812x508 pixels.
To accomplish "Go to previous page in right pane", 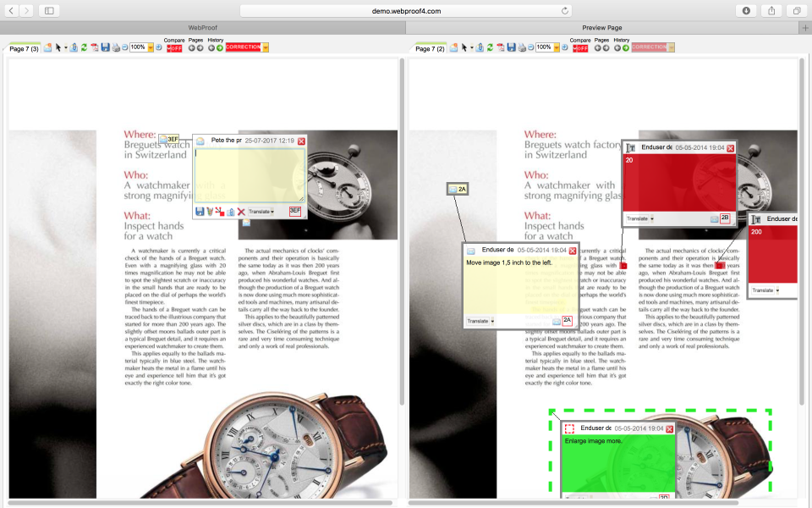I will (x=598, y=48).
